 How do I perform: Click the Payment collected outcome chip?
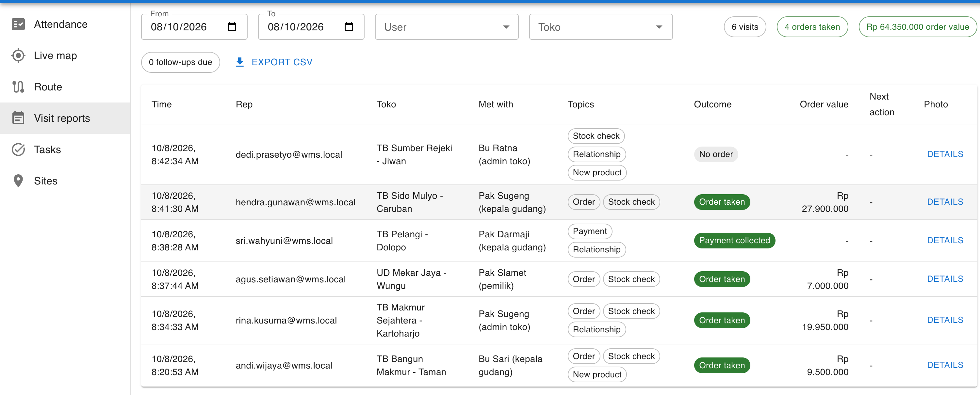click(734, 240)
